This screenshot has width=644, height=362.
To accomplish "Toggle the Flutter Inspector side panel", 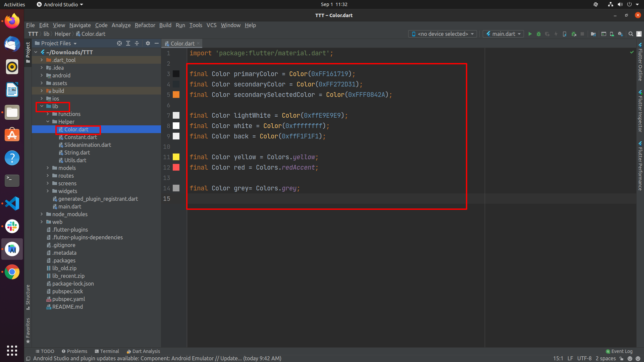I will [x=640, y=111].
